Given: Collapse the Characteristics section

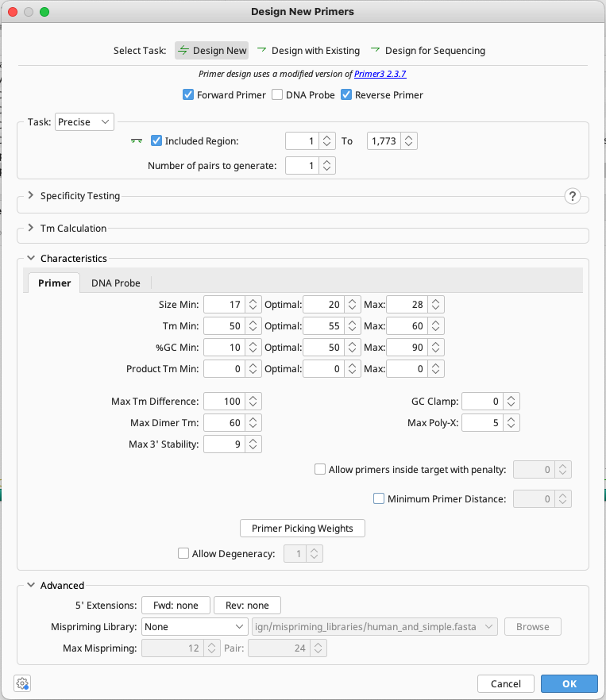Looking at the screenshot, I should click(x=30, y=258).
